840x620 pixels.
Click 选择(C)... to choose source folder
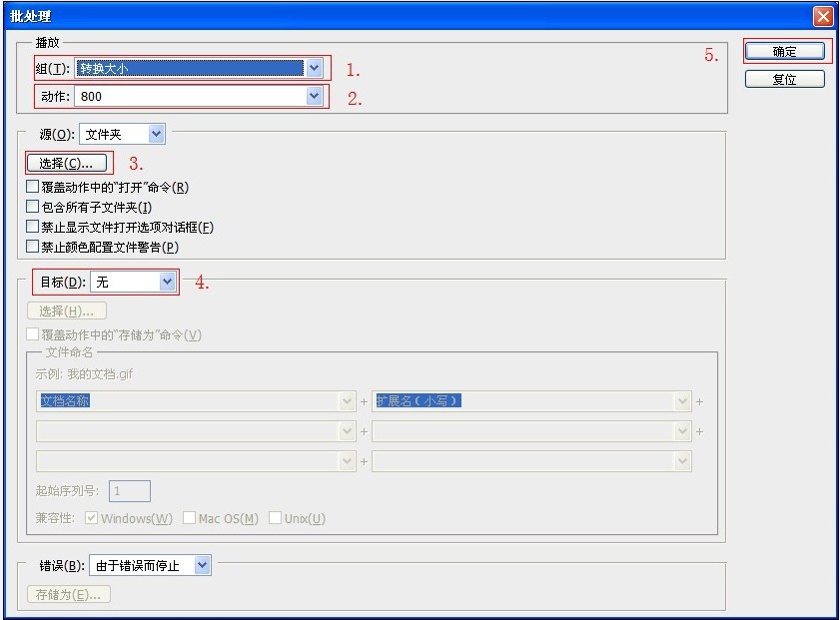pyautogui.click(x=66, y=163)
